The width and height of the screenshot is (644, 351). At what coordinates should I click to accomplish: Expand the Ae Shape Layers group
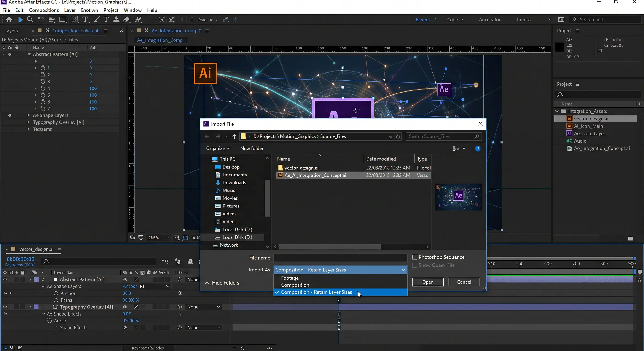[x=29, y=115]
